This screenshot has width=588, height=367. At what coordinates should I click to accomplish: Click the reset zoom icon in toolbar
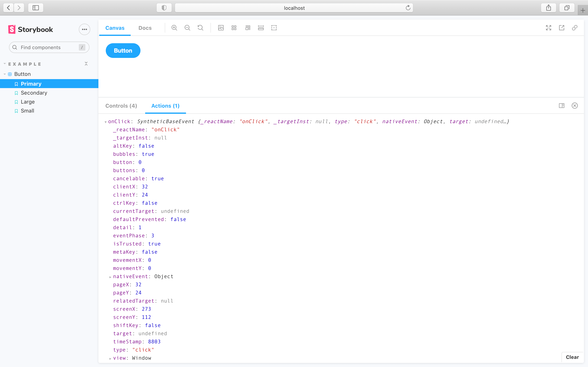pyautogui.click(x=200, y=28)
